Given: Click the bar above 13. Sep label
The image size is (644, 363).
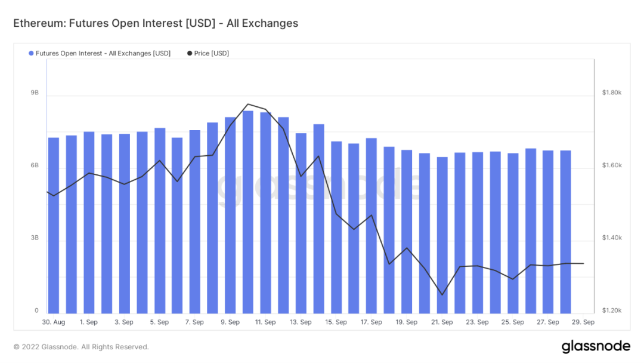Looking at the screenshot, I should (301, 223).
